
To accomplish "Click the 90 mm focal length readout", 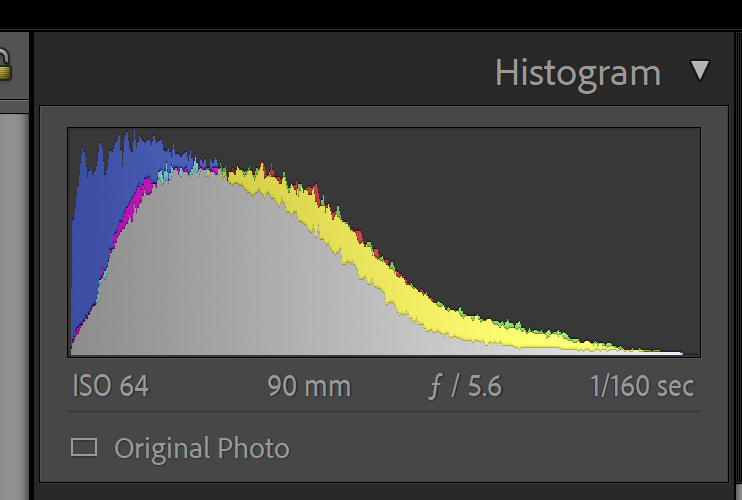I will coord(309,386).
